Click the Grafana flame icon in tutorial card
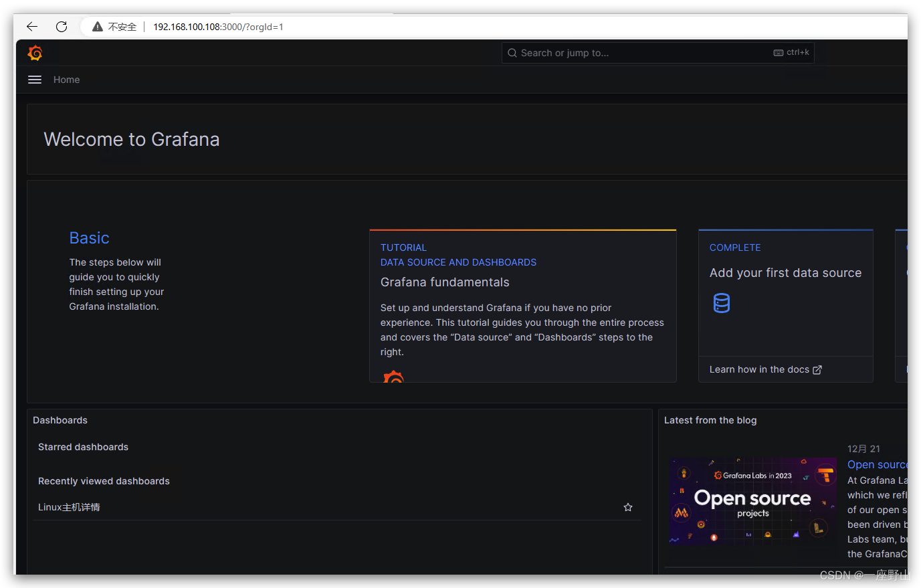The image size is (921, 588). [x=393, y=376]
